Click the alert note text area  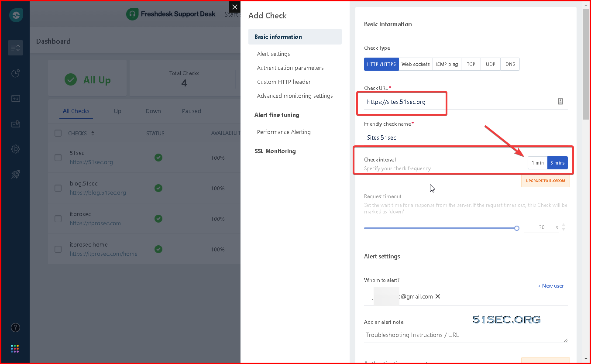pos(466,335)
